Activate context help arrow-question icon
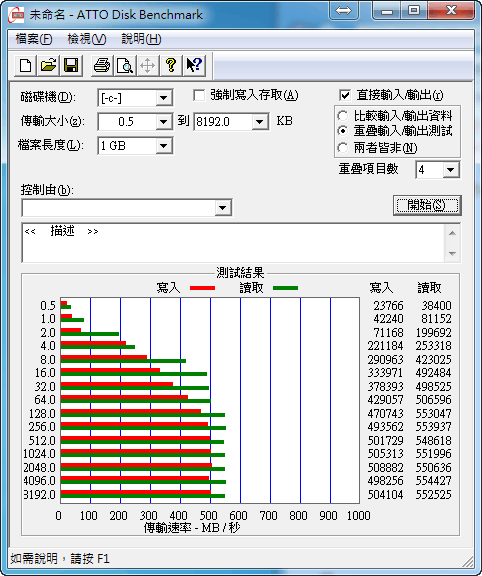Viewport: 482px width, 576px height. pyautogui.click(x=194, y=66)
